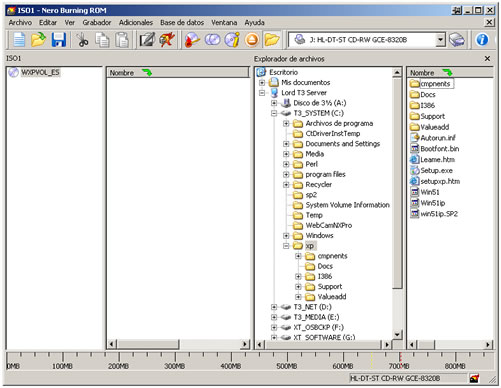The height and width of the screenshot is (388, 501).
Task: Select the WXPVOL_ES disc in compilation tree
Action: tap(40, 72)
